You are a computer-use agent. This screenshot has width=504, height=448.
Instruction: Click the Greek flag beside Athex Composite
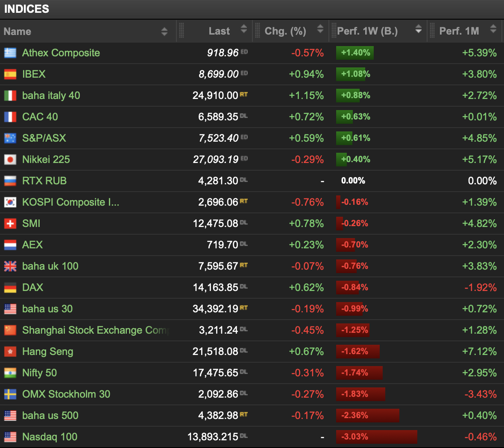10,52
